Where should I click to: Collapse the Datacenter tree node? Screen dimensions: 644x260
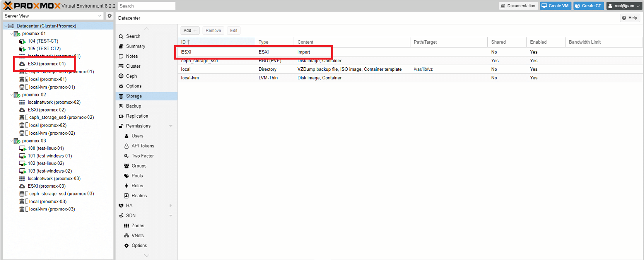click(5, 26)
